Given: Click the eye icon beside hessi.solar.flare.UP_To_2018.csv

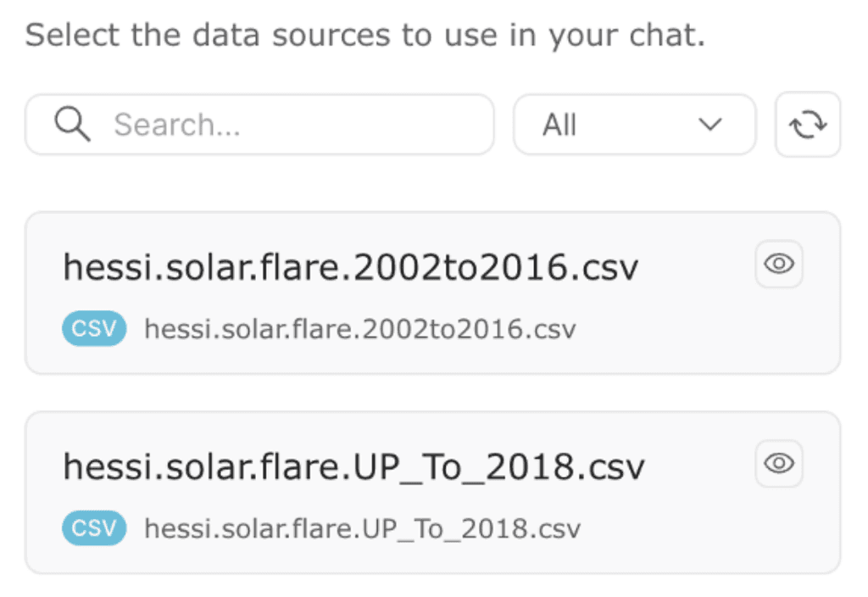Looking at the screenshot, I should 778,463.
